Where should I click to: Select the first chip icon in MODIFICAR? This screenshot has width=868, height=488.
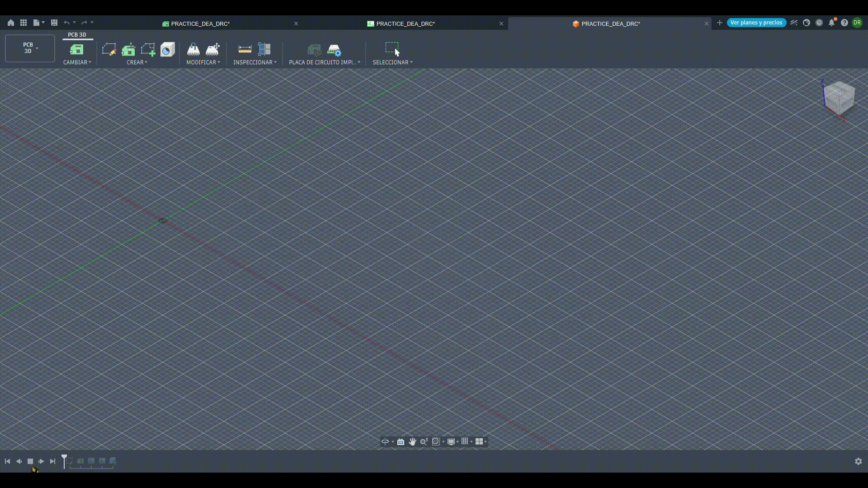pyautogui.click(x=193, y=49)
